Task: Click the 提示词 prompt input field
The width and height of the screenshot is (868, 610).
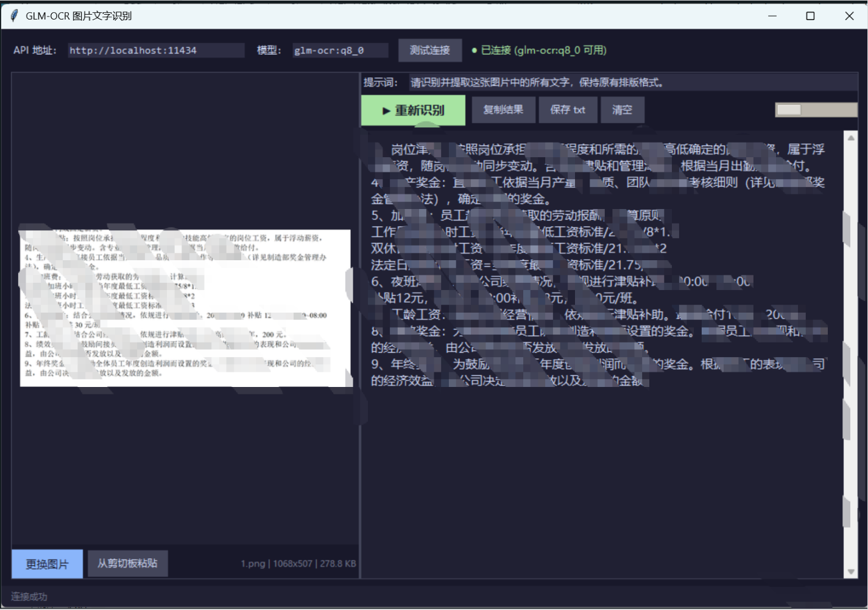Action: click(x=633, y=82)
